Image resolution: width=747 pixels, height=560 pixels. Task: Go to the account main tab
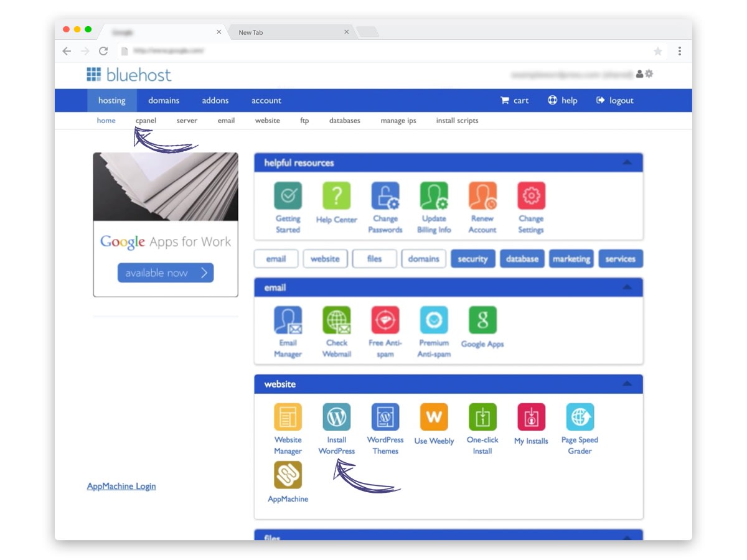pos(266,100)
